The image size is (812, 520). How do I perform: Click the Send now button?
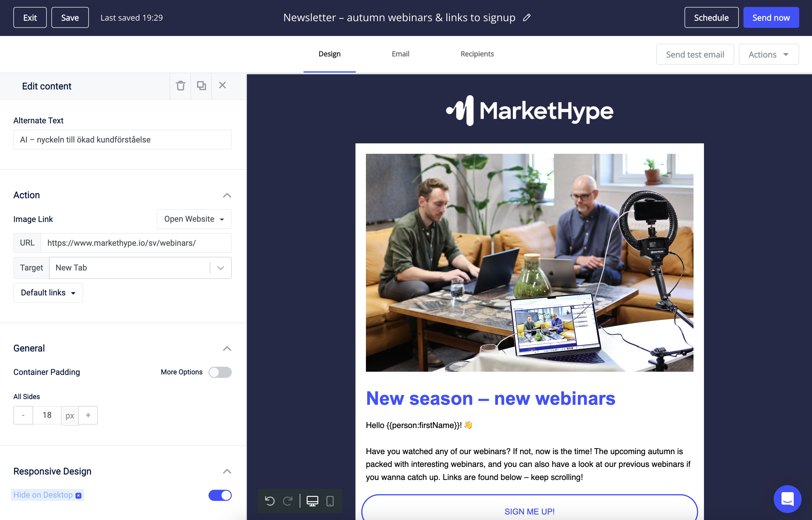(x=771, y=17)
